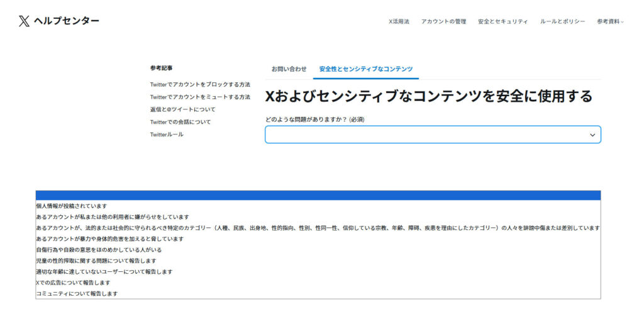Select the 安全性とセンシティブなコンテンツ tab
This screenshot has width=644, height=314.
point(365,68)
